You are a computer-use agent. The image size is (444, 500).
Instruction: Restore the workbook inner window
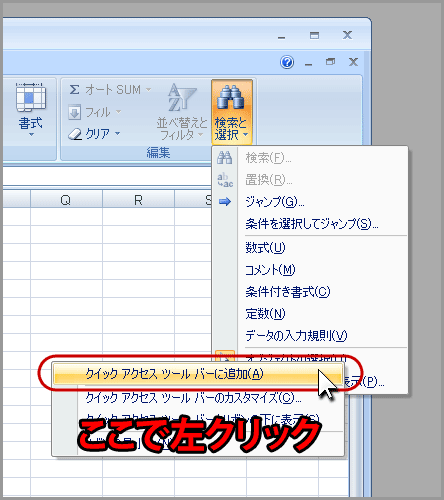(331, 62)
